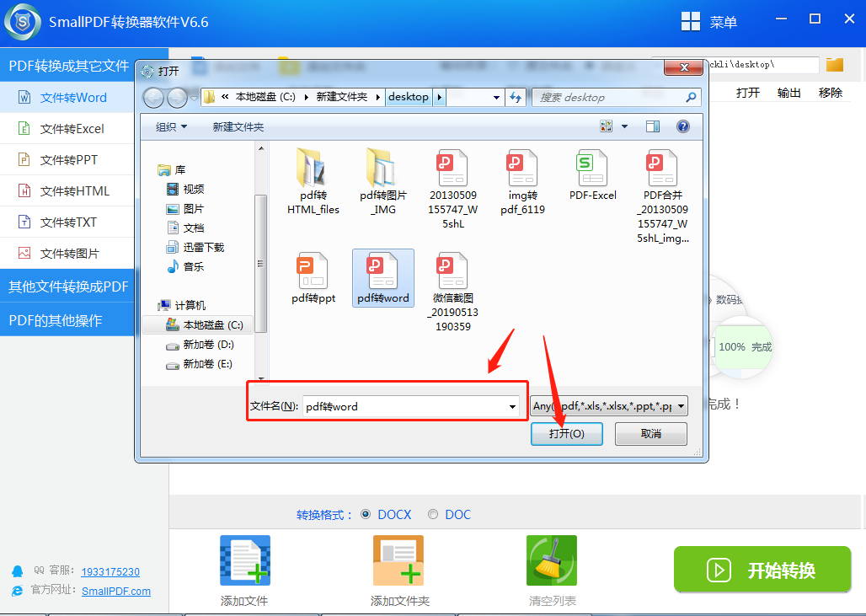
Task: Open dialog help via the question mark icon
Action: coord(682,126)
